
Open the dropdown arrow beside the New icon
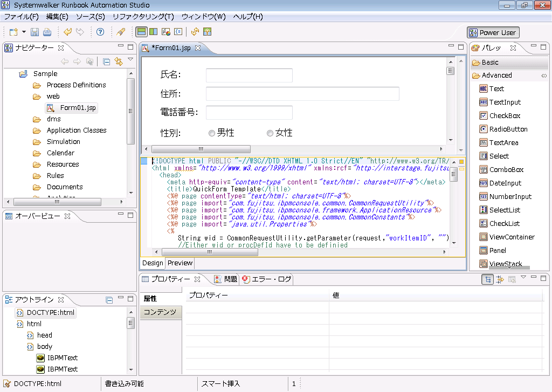[24, 32]
